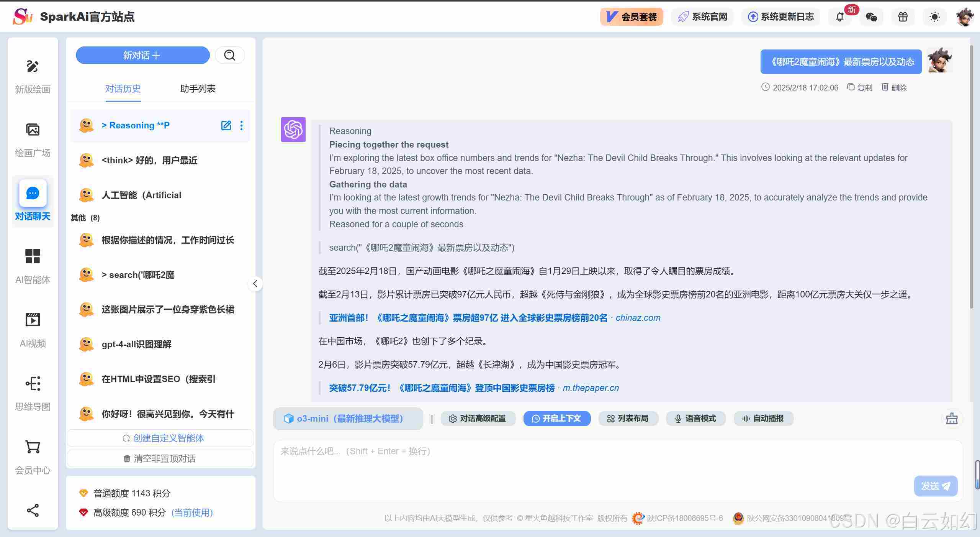
Task: Click the WeChat icon in header
Action: [871, 17]
